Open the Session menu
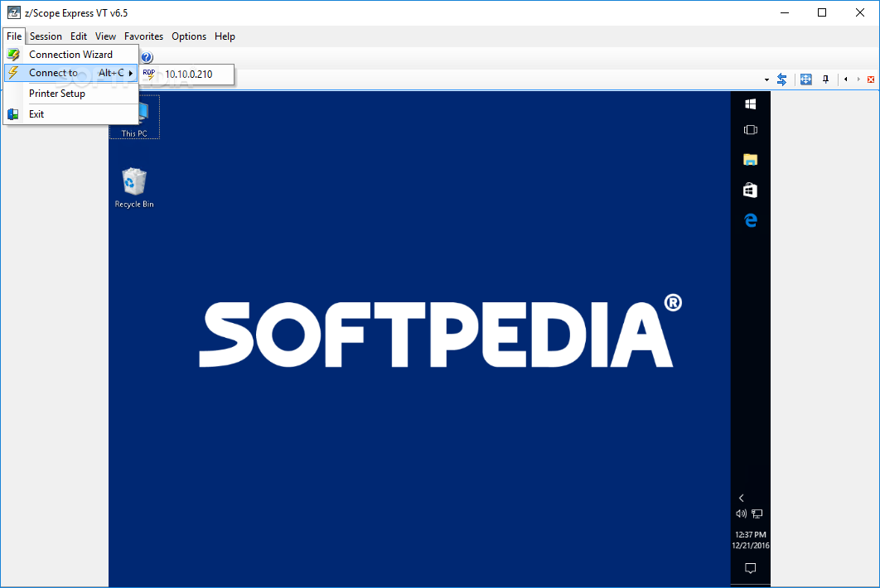Screen dimensions: 880x588 (x=46, y=36)
